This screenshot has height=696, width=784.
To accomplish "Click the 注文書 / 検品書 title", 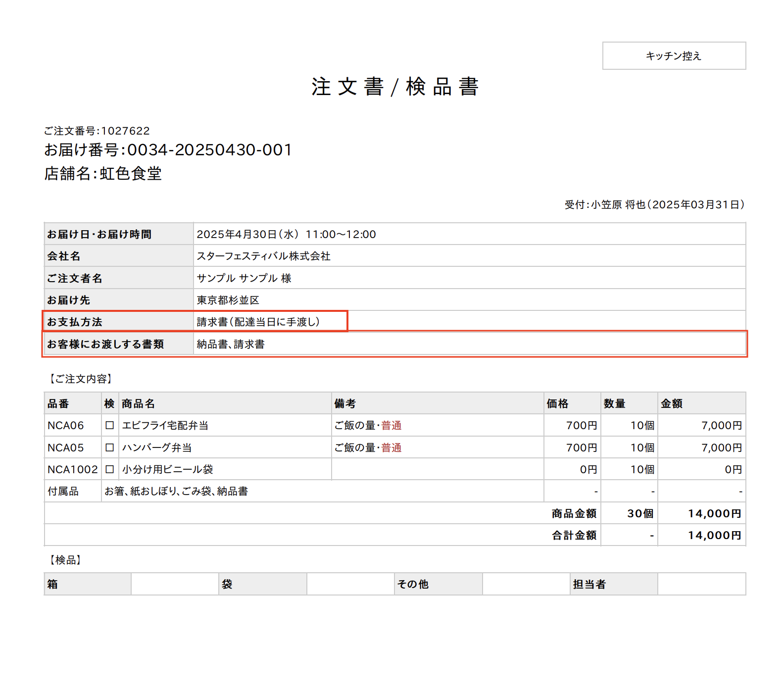I will click(x=395, y=87).
